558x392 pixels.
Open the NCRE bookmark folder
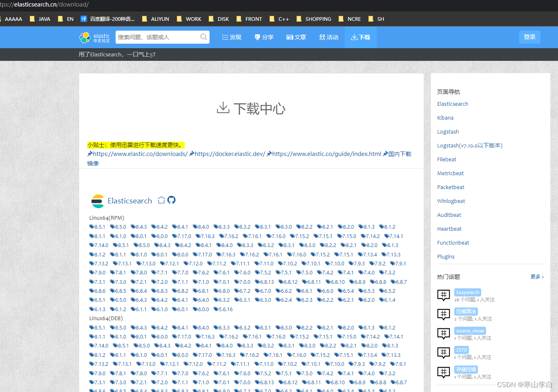tap(350, 19)
